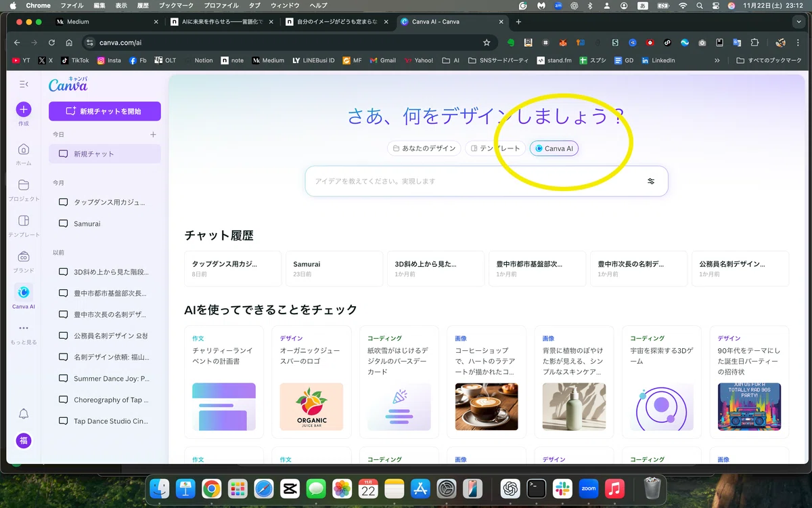The image size is (812, 508).
Task: Click the notifications bell icon
Action: (23, 414)
